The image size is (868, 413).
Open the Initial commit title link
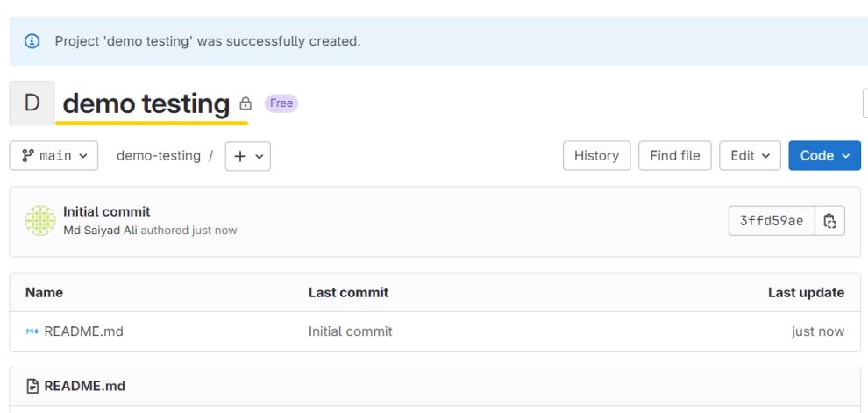107,212
